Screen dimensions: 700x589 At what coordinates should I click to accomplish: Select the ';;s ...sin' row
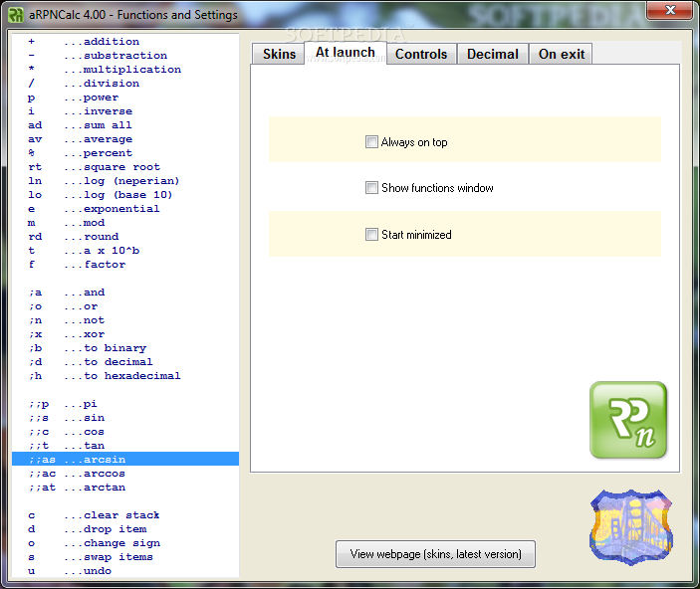pyautogui.click(x=125, y=417)
